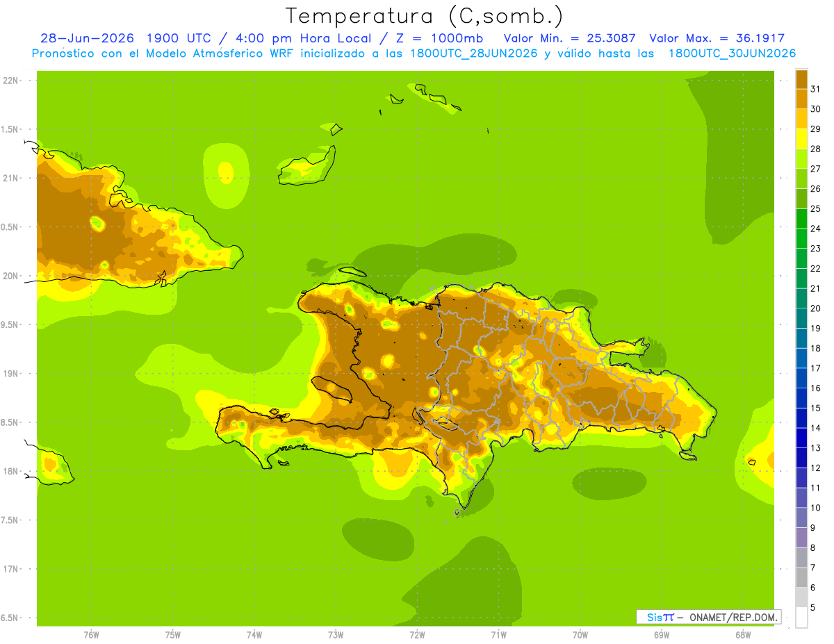Click the "19N" latitude label
Screen dimensions: 834x644
tap(11, 374)
